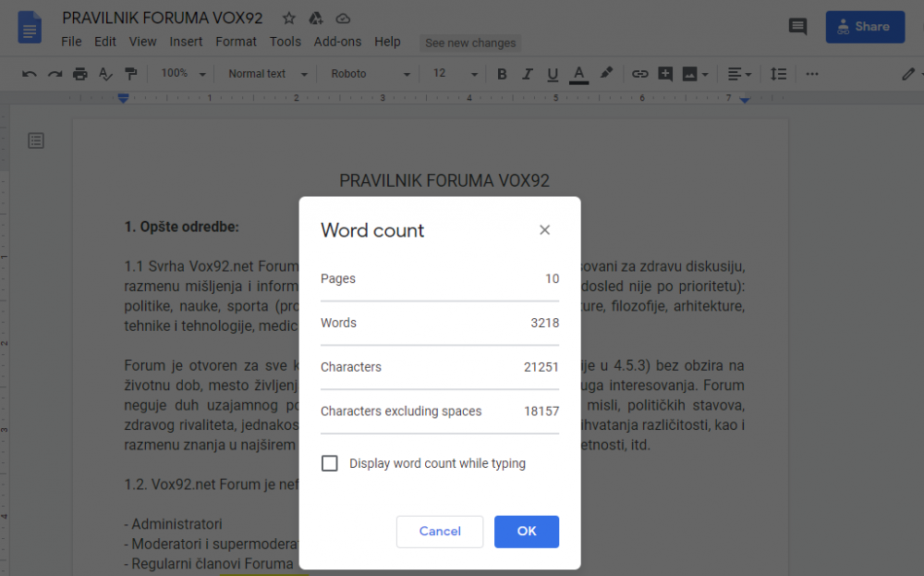Star this document
This screenshot has height=576, width=924.
coord(289,18)
